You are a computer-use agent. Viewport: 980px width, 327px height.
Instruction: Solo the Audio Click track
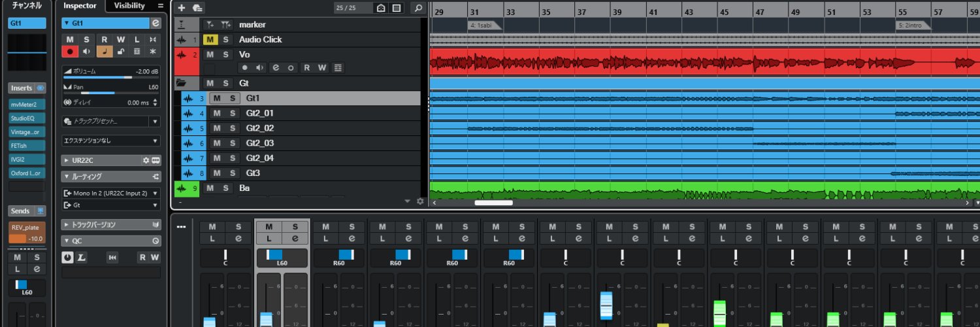coord(225,39)
